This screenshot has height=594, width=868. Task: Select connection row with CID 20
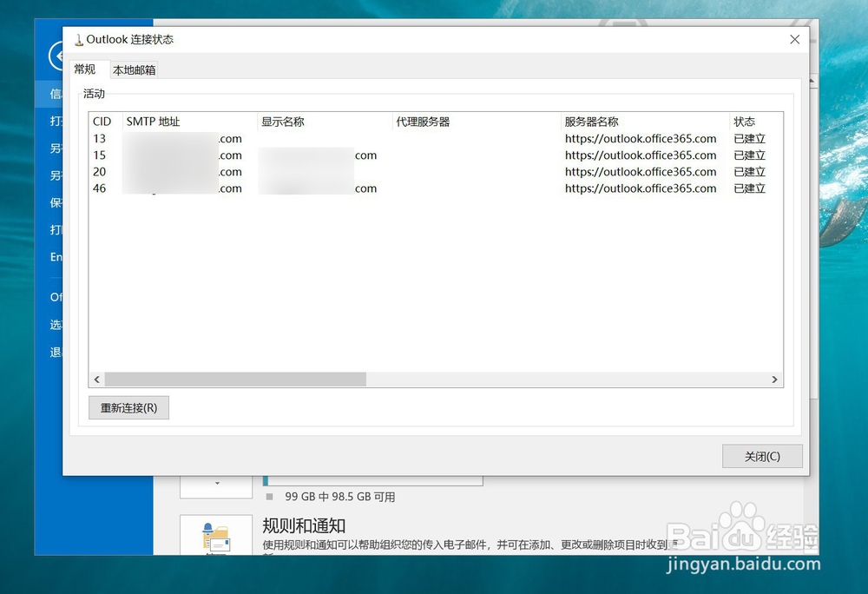[x=436, y=172]
